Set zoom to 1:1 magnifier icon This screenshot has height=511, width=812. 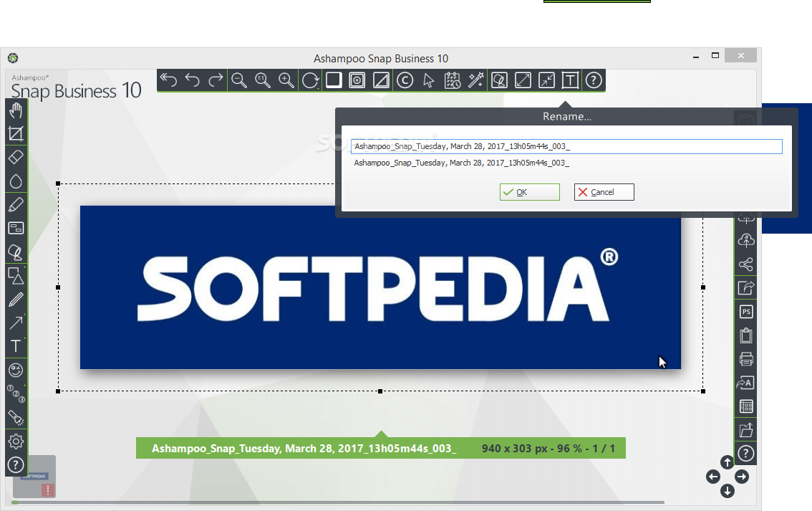(263, 80)
